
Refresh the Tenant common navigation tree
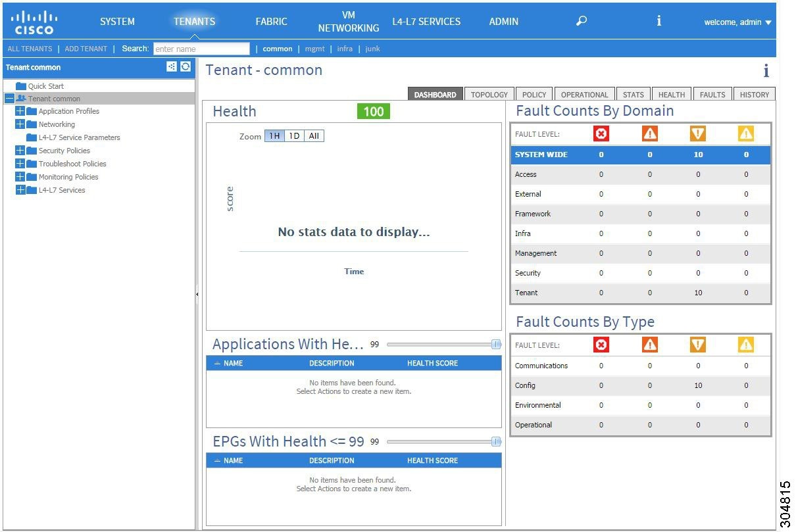[x=186, y=66]
